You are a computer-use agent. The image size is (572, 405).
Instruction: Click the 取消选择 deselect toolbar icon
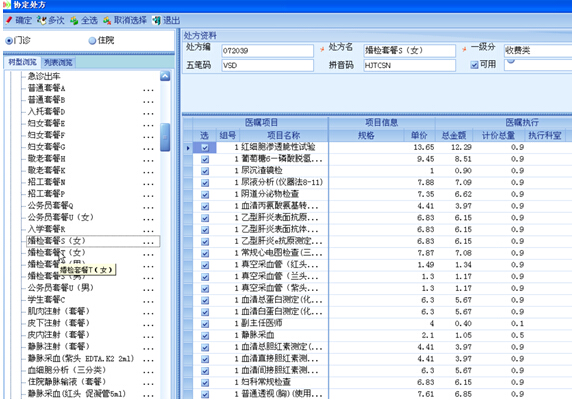[107, 20]
